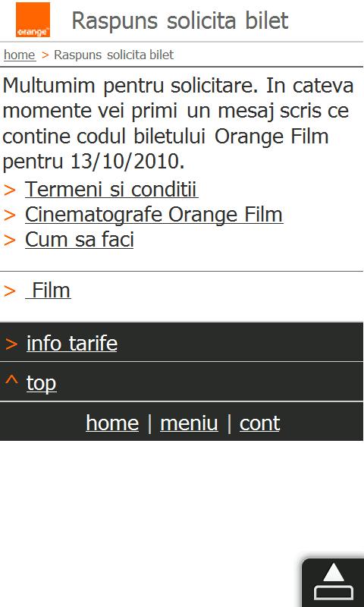Viewport: 364px width, 607px height.
Task: Click the orange arrow beside Film
Action: coord(10,291)
